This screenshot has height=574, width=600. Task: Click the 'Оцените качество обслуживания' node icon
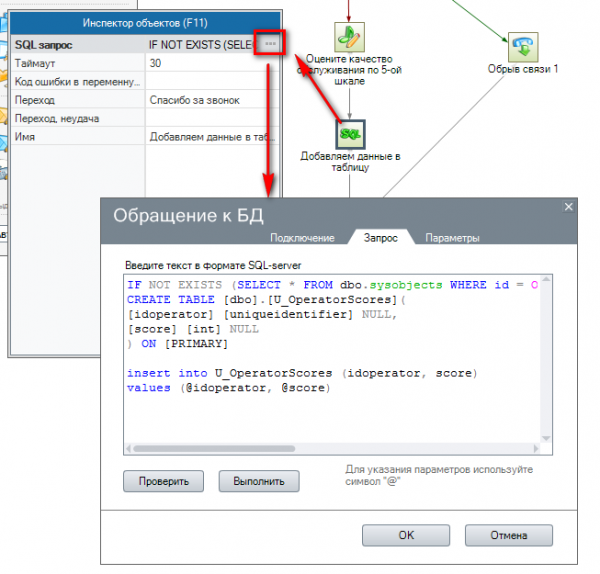349,38
